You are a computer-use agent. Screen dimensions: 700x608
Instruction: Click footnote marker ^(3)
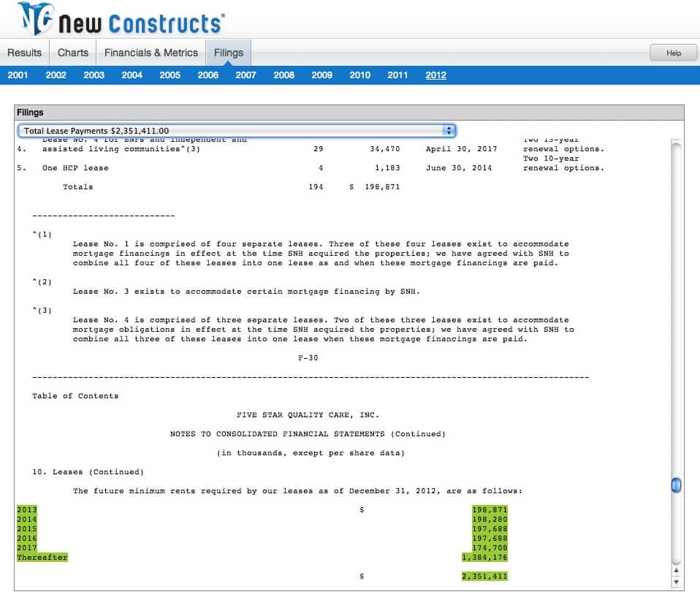coord(42,311)
